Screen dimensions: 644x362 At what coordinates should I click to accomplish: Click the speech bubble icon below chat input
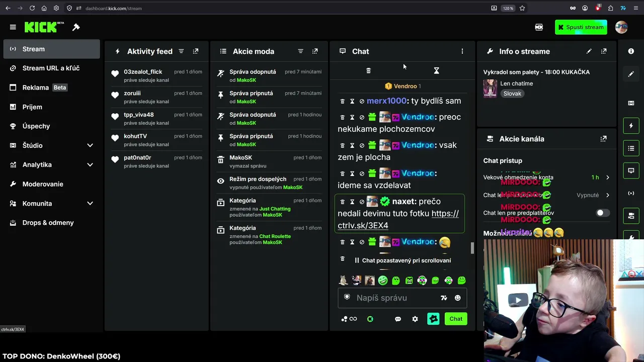click(398, 319)
